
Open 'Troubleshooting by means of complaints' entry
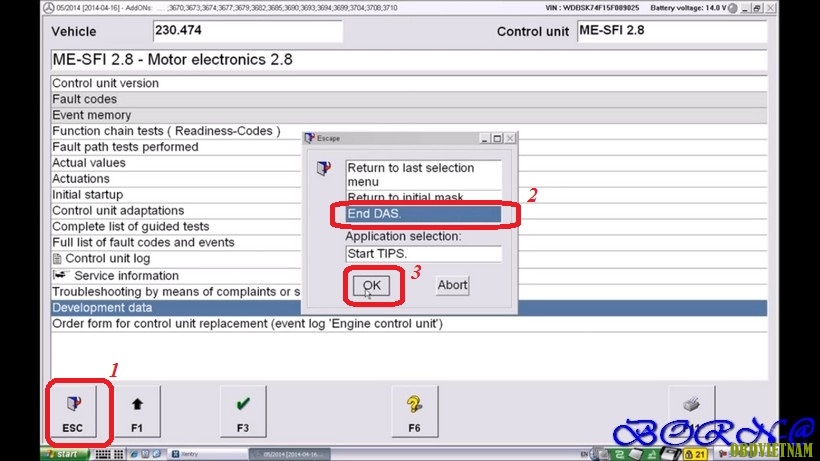(x=176, y=292)
